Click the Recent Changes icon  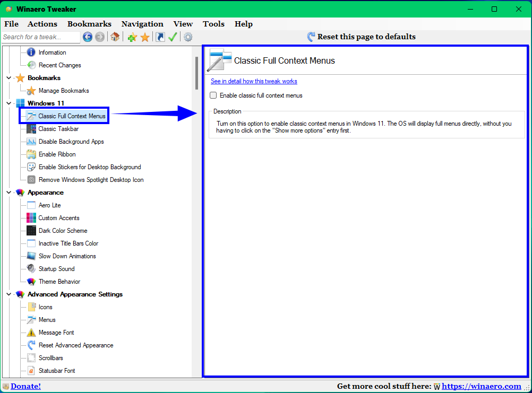click(x=31, y=65)
